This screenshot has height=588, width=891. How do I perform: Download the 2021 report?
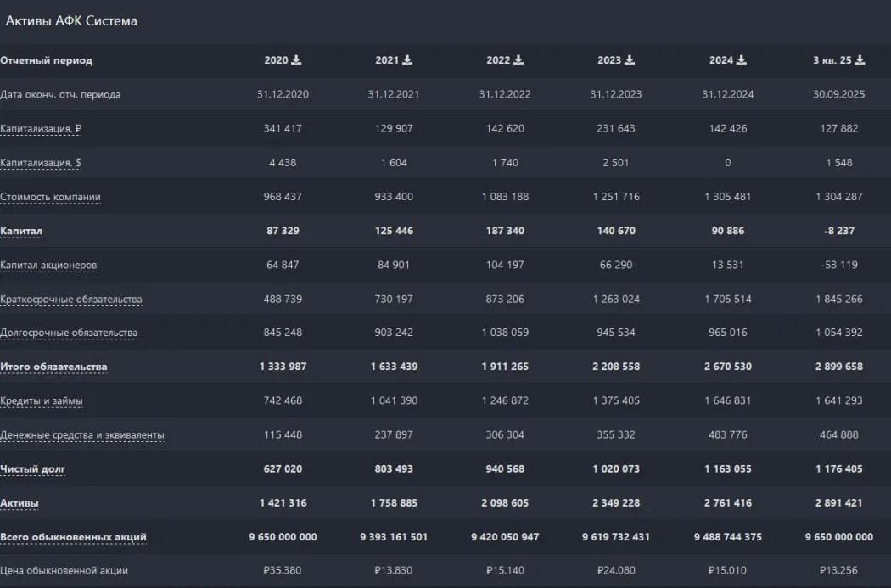tap(407, 60)
